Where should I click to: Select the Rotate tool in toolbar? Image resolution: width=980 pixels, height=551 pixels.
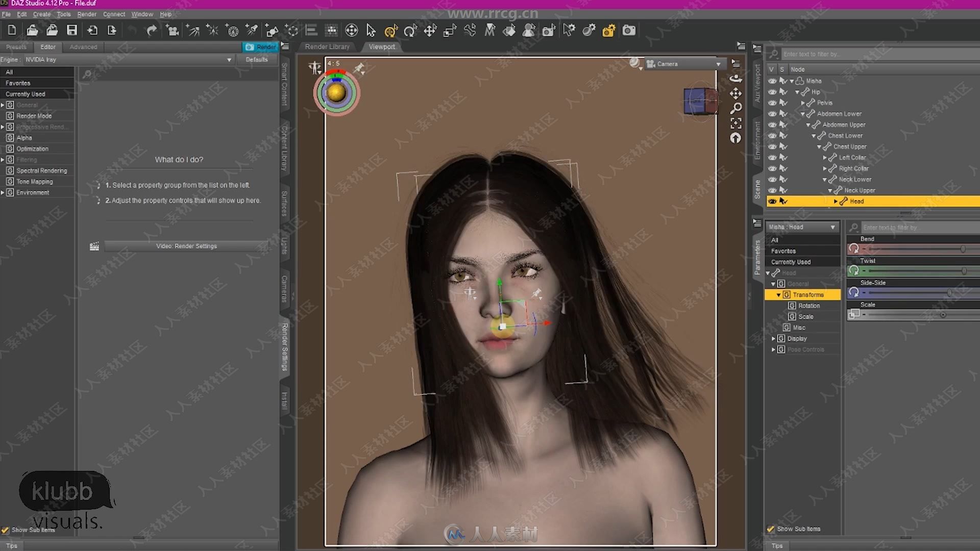(410, 30)
